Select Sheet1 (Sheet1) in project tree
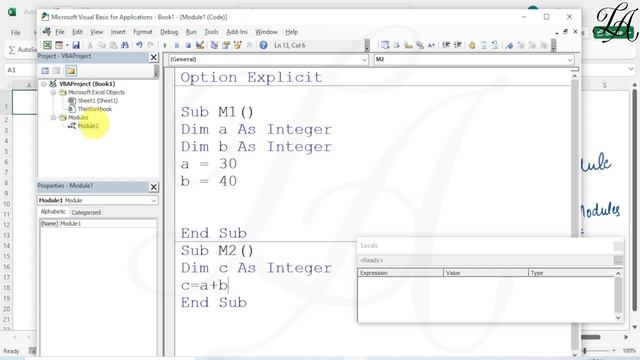Image resolution: width=640 pixels, height=360 pixels. coord(98,101)
